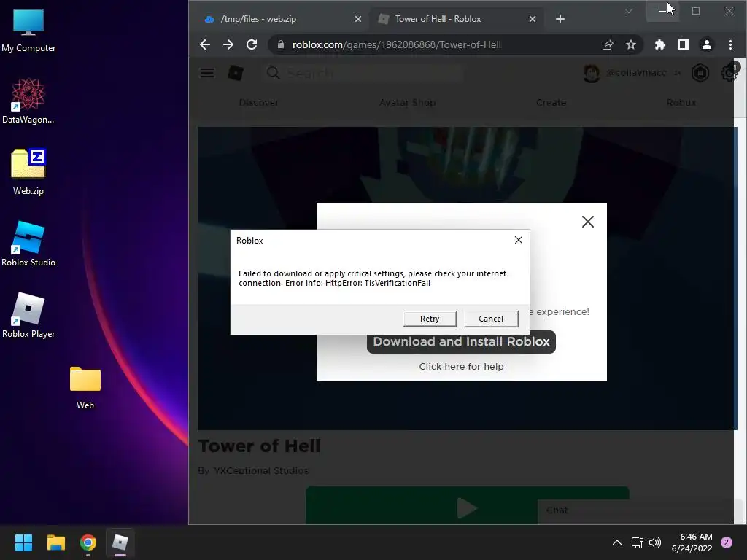Open Roblox hamburger navigation menu
Viewport: 747px width, 560px height.
click(206, 73)
